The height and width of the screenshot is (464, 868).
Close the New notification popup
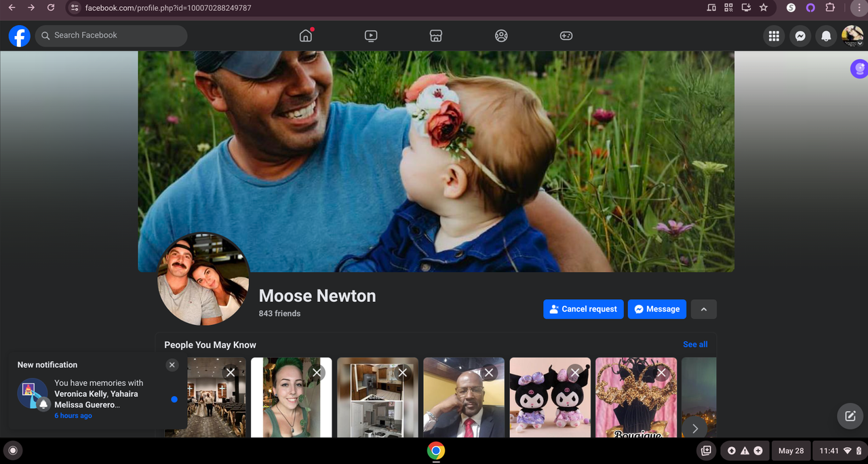(172, 365)
